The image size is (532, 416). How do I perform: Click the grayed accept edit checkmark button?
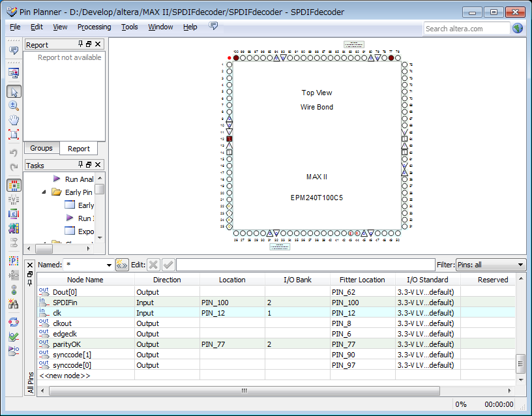click(168, 265)
